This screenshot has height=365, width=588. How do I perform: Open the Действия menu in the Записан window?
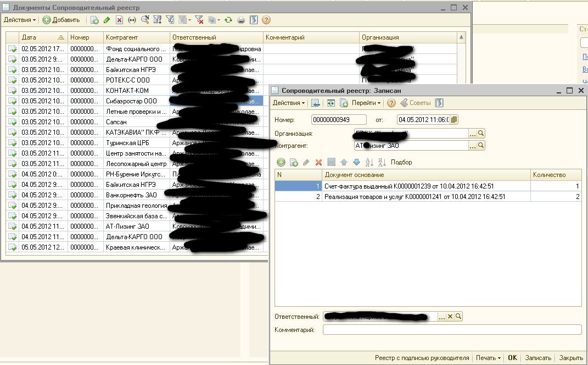(289, 103)
